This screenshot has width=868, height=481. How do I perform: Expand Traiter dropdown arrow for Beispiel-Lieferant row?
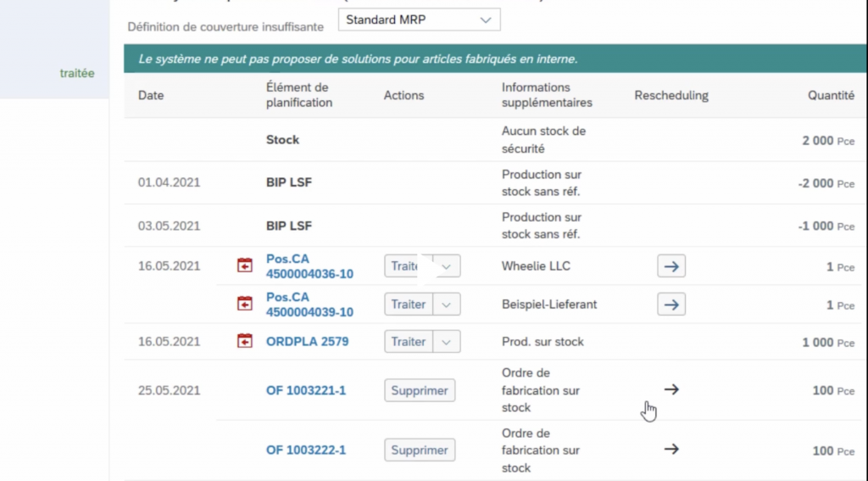(x=448, y=304)
